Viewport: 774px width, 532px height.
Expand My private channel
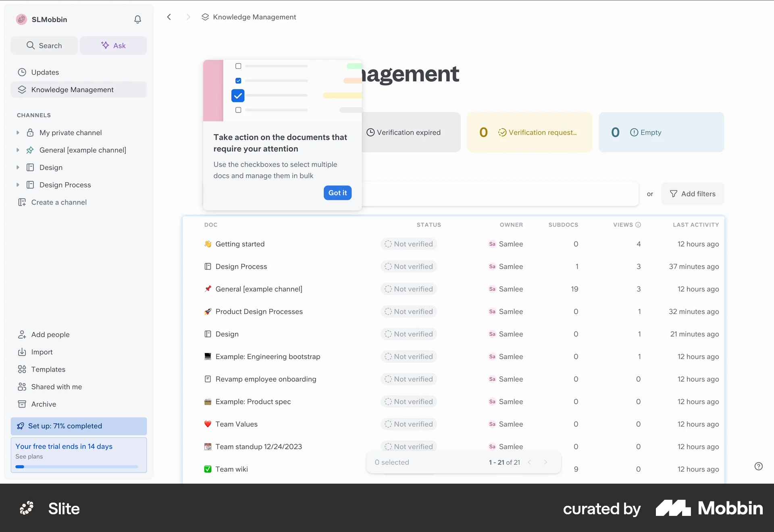pyautogui.click(x=17, y=133)
